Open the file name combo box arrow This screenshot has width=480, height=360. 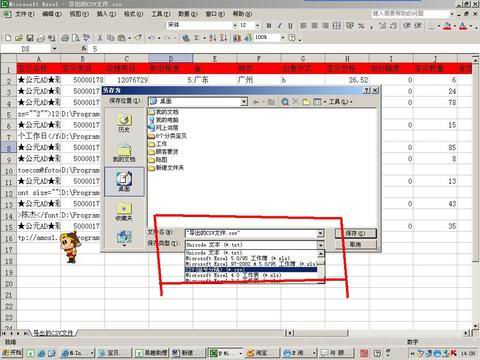coord(320,233)
